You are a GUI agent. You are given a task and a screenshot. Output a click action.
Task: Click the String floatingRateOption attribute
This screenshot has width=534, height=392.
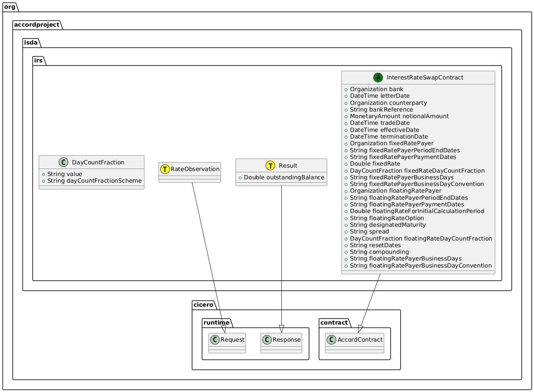coord(387,218)
